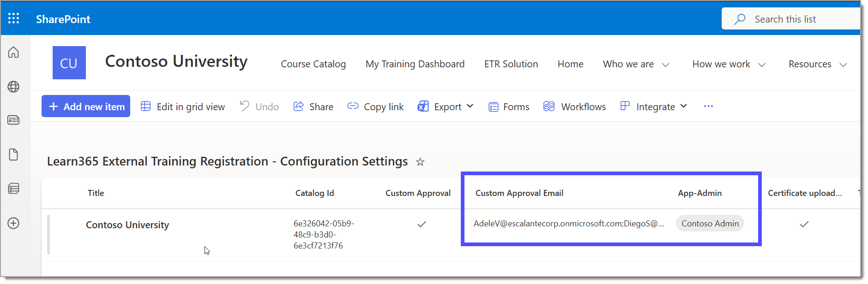
Task: Click the Search this list field
Action: coord(791,19)
